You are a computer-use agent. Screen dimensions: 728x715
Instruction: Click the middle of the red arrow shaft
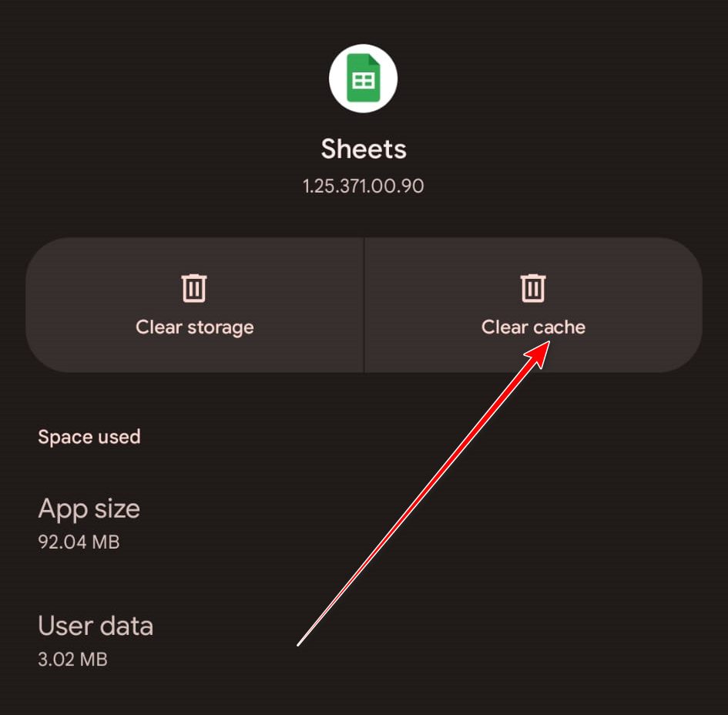pos(422,496)
